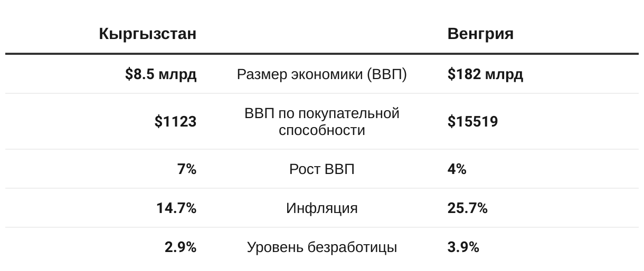Click the 4% growth value
The image size is (644, 271).
point(457,169)
